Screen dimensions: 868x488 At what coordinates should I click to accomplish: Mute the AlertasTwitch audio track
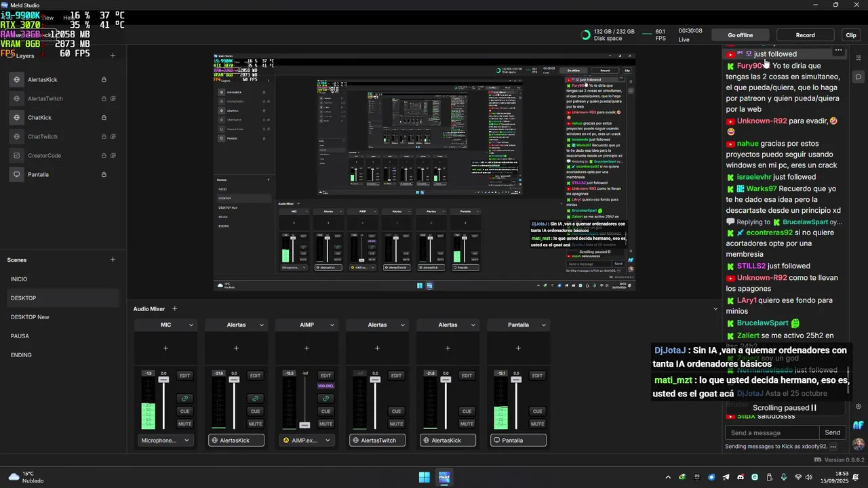click(x=396, y=424)
